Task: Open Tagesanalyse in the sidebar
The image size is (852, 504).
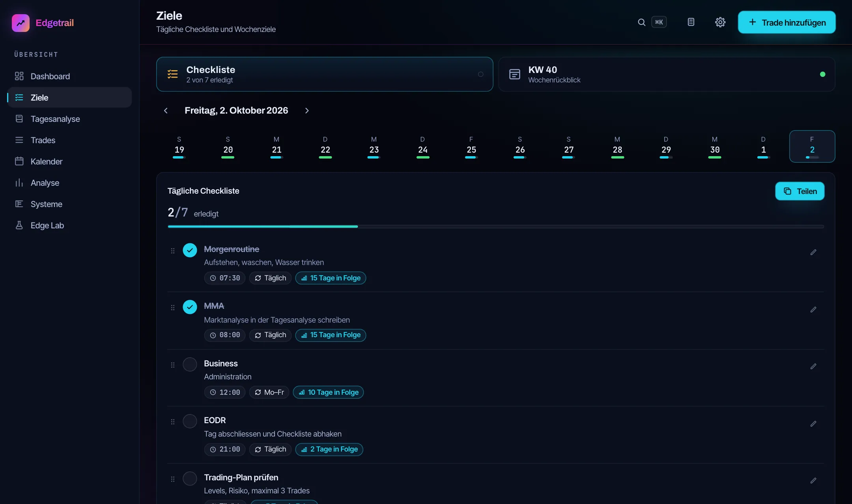Action: point(69,119)
